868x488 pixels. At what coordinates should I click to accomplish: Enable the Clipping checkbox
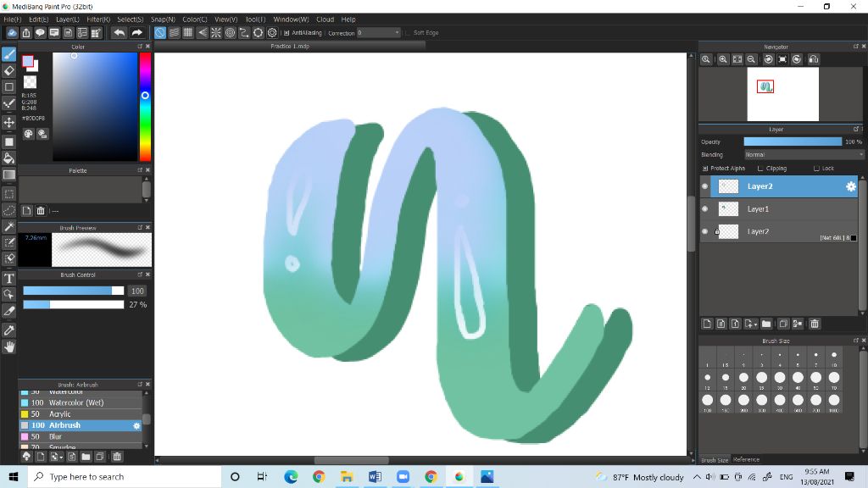pyautogui.click(x=760, y=169)
